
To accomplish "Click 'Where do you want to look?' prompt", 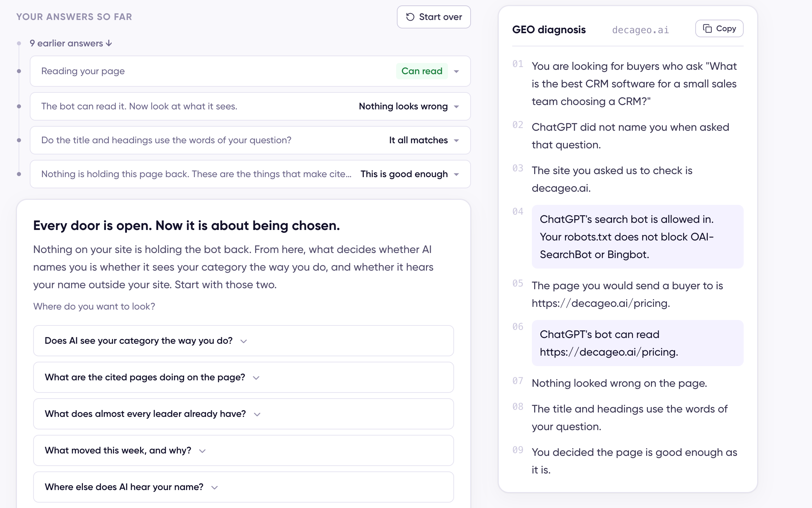I will pyautogui.click(x=94, y=306).
